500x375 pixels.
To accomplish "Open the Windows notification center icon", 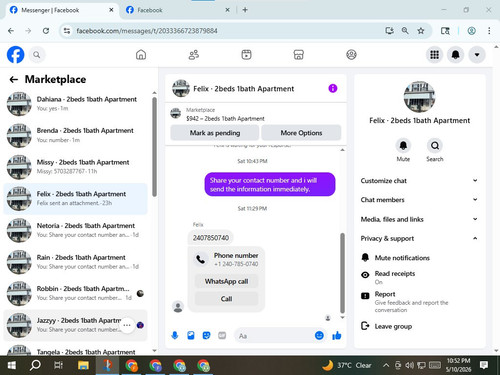I will point(484,365).
